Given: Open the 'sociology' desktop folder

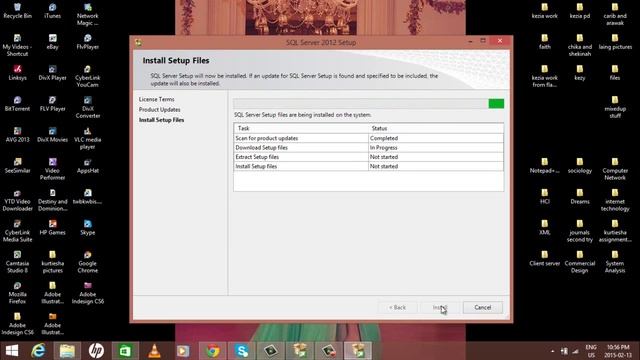Looking at the screenshot, I should (x=580, y=165).
